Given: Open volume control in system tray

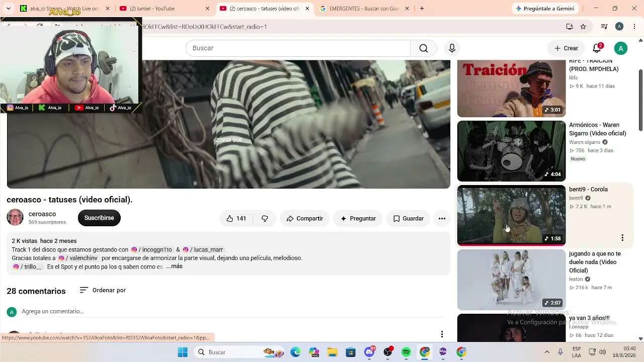Looking at the screenshot, I should [602, 352].
